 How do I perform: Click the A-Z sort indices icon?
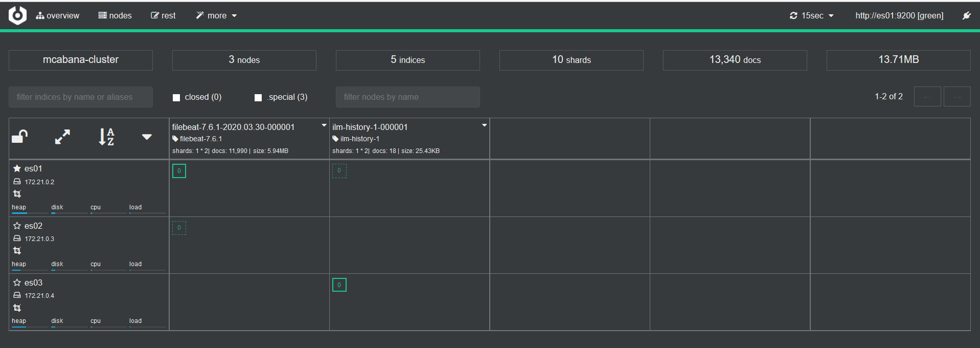(x=106, y=137)
